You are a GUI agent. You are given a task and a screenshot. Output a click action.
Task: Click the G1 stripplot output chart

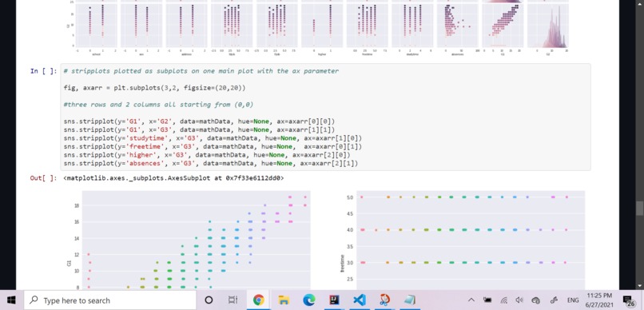(x=197, y=240)
